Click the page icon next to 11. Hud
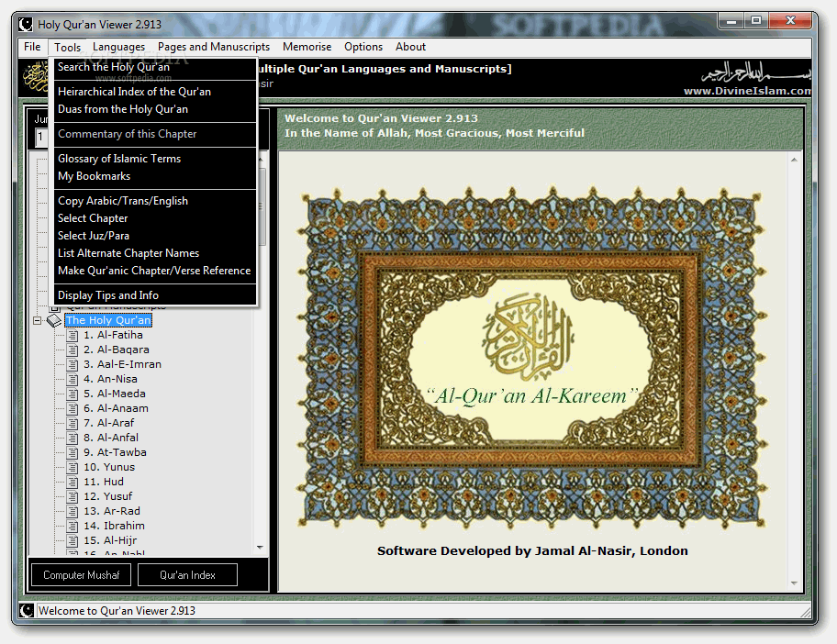 73,483
